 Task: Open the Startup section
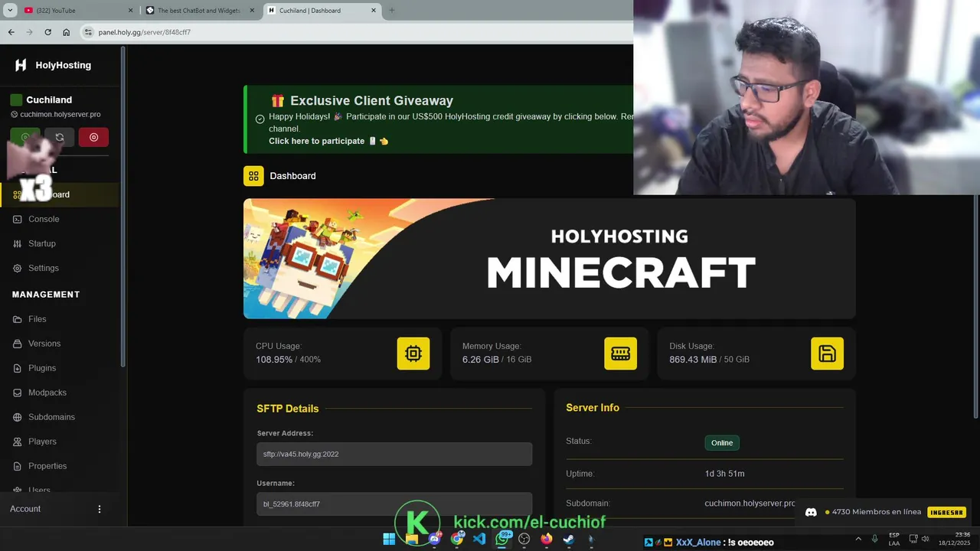click(42, 243)
